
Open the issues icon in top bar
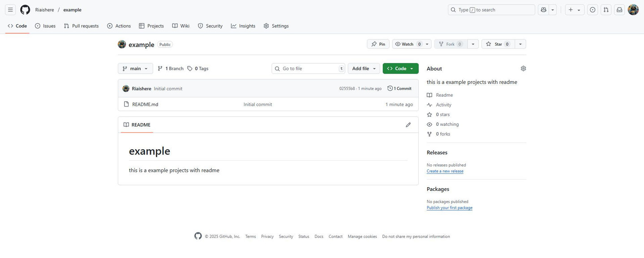pos(592,10)
